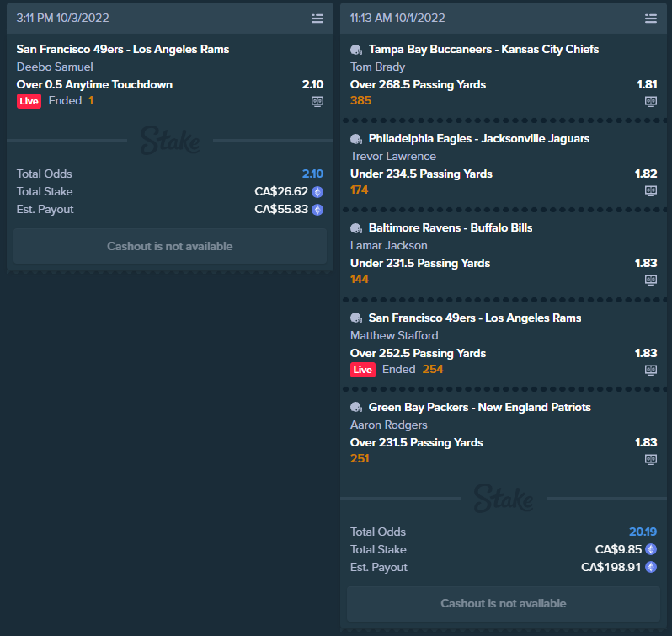The height and width of the screenshot is (636, 672).
Task: Open scoreboard icon for Trevor Lawrence passing yards
Action: pyautogui.click(x=651, y=190)
